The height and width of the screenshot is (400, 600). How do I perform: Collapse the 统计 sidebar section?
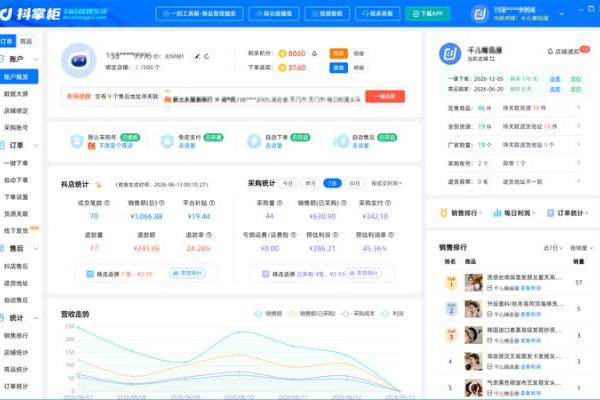(36, 318)
